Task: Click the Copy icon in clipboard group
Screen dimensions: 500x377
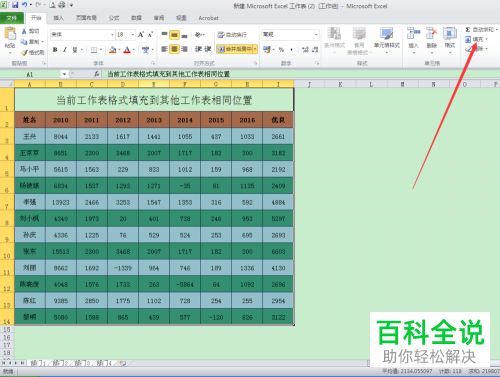Action: 24,42
